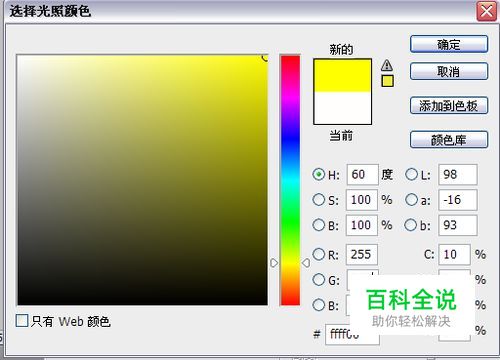The image size is (500, 360).
Task: Click the a value field showing -16
Action: click(458, 200)
